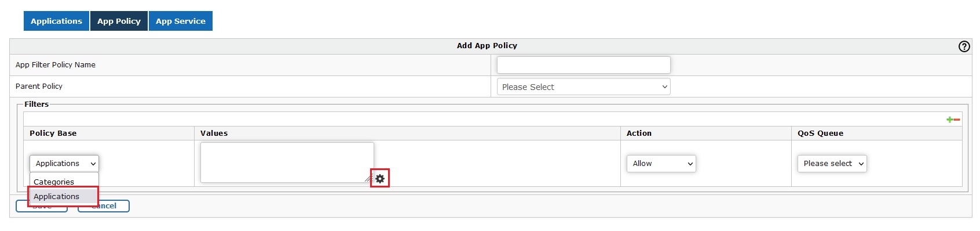Image resolution: width=980 pixels, height=231 pixels.
Task: Click inside the Values text area
Action: pos(287,163)
